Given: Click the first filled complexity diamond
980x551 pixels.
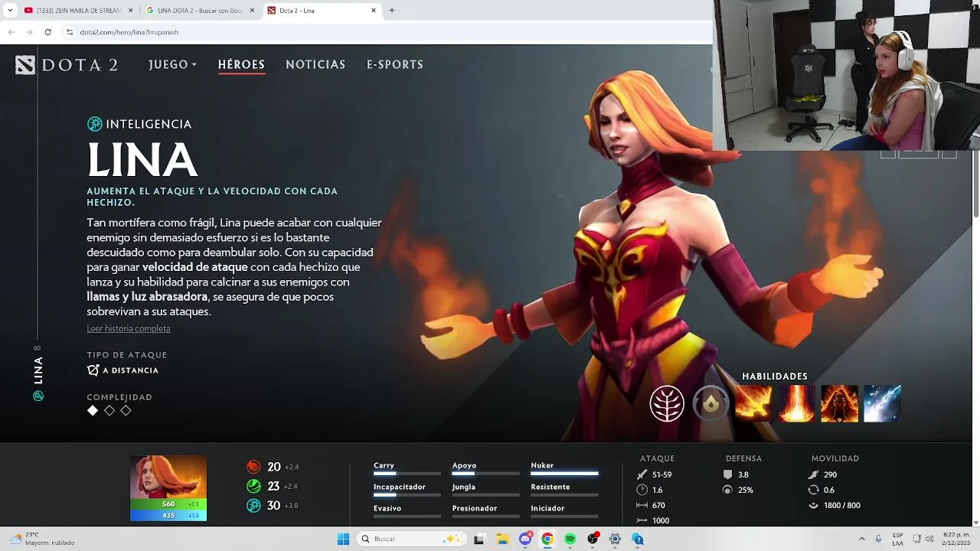Looking at the screenshot, I should tap(93, 411).
